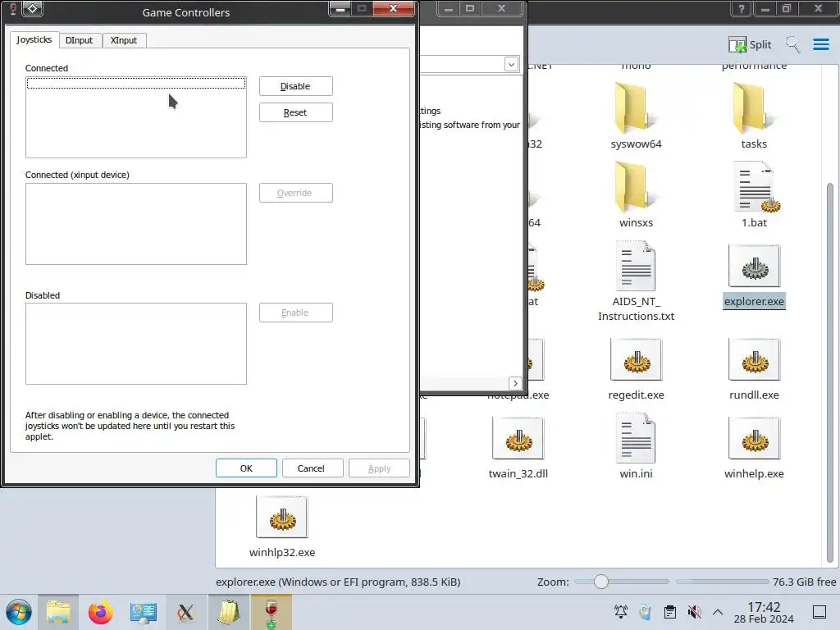Image resolution: width=840 pixels, height=630 pixels.
Task: Click the X11 taskbar icon
Action: [186, 612]
